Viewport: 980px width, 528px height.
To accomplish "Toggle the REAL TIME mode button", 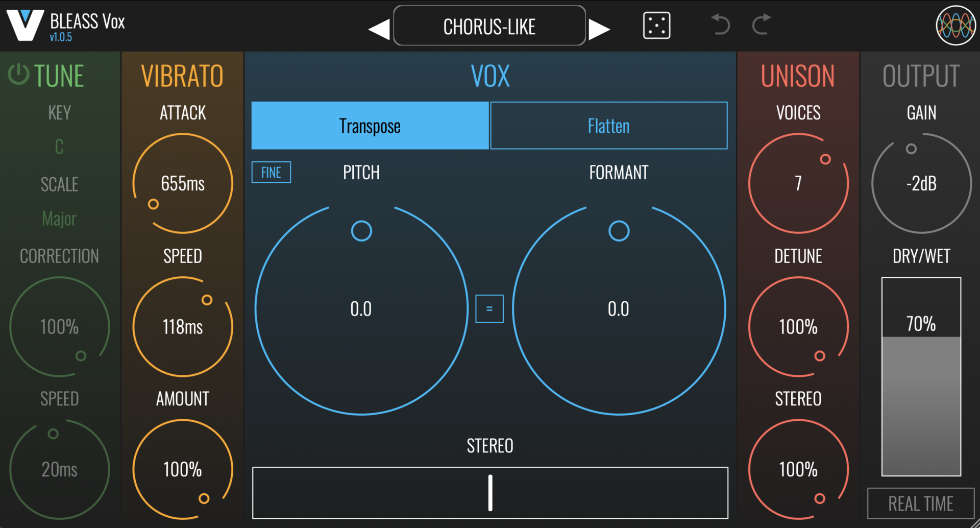I will 920,503.
